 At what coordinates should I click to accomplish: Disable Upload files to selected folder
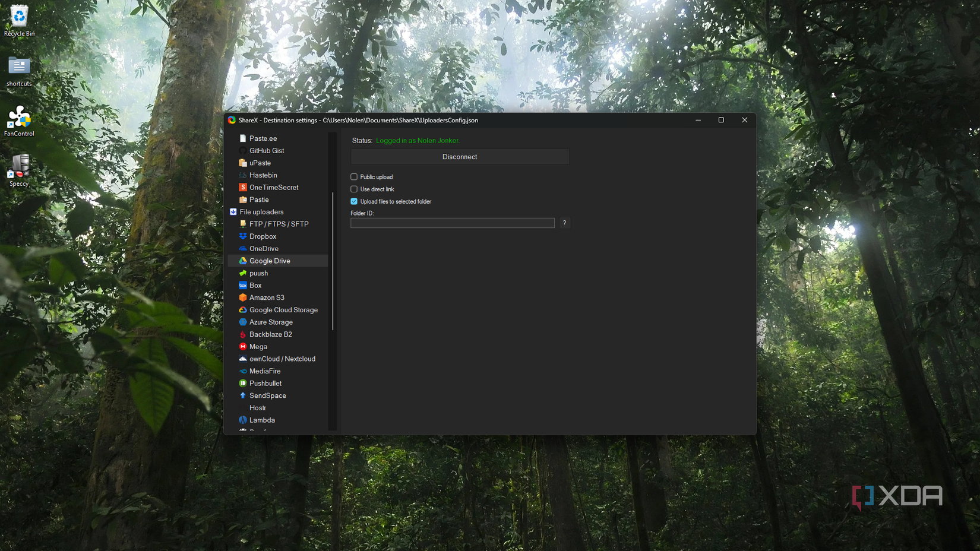tap(354, 201)
